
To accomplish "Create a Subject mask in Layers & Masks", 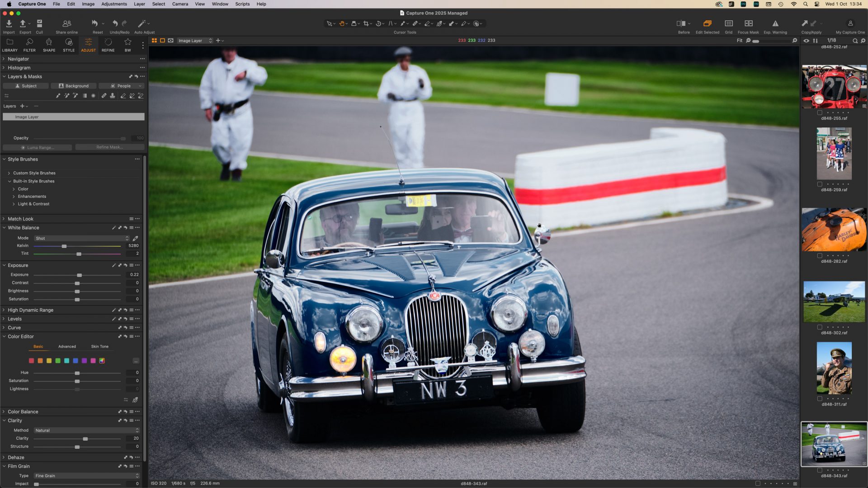I will [25, 85].
